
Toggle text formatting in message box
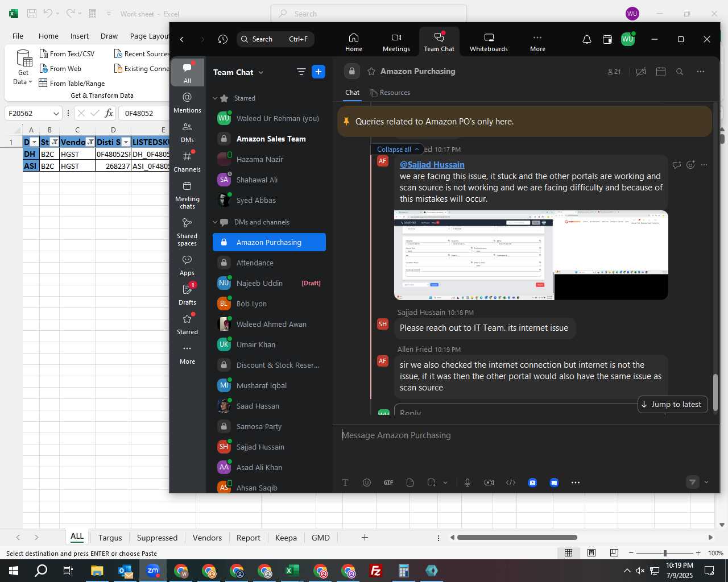(x=345, y=483)
